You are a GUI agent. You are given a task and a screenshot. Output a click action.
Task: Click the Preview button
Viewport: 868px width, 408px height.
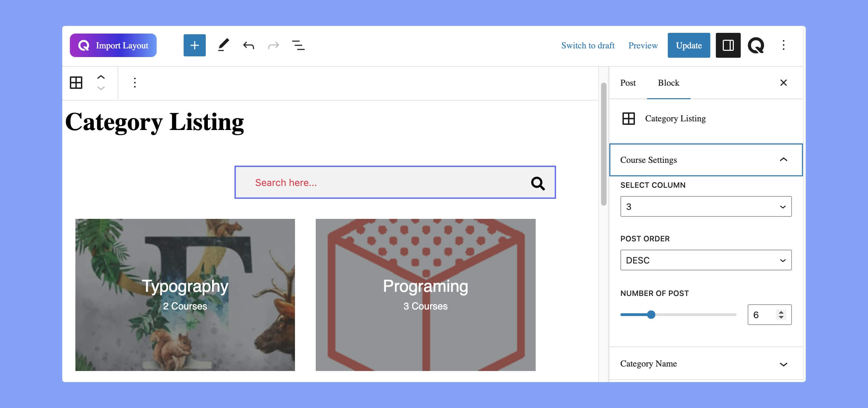point(643,45)
